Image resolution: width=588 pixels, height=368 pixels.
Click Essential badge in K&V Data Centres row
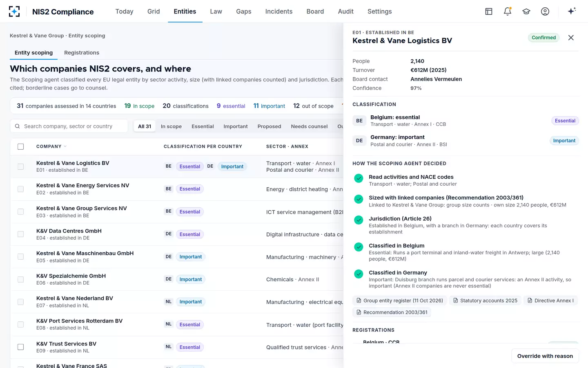click(190, 234)
